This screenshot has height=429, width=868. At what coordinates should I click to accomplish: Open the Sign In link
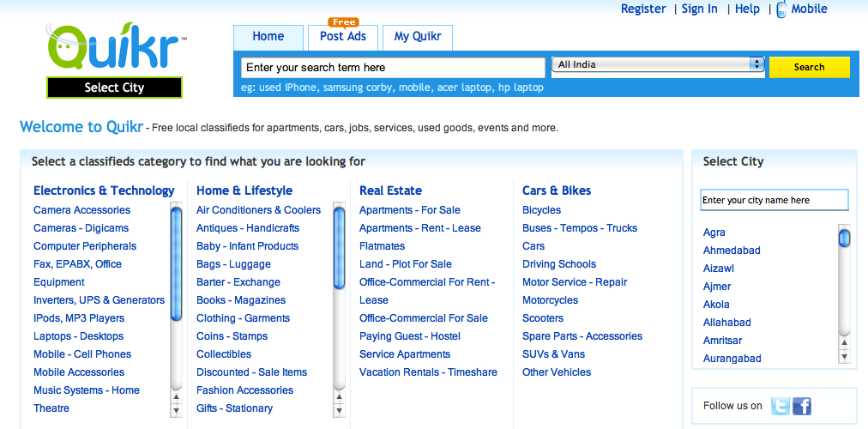(x=700, y=9)
